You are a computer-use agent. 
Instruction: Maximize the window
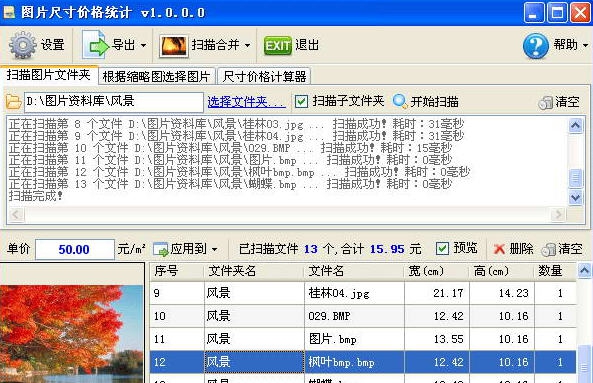click(557, 13)
